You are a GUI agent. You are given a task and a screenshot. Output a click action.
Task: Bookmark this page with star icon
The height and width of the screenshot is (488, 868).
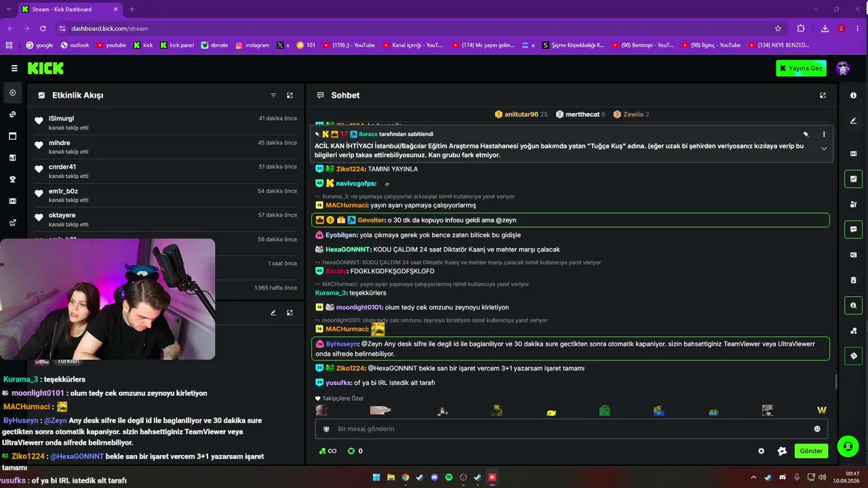(778, 28)
